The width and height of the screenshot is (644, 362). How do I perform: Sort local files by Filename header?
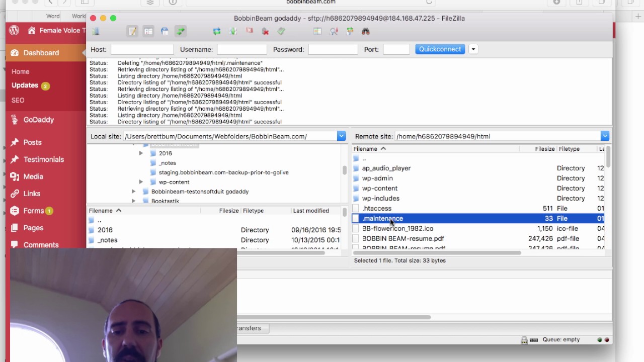[x=144, y=211]
